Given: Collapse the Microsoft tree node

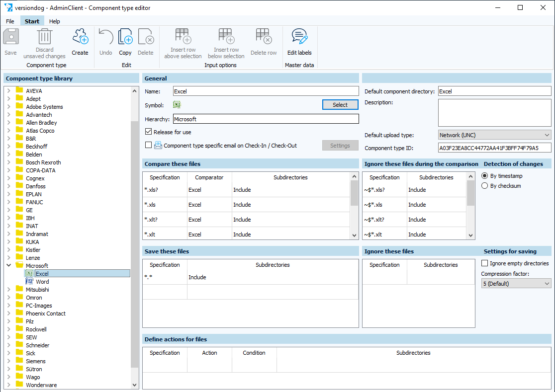Looking at the screenshot, I should click(x=9, y=265).
